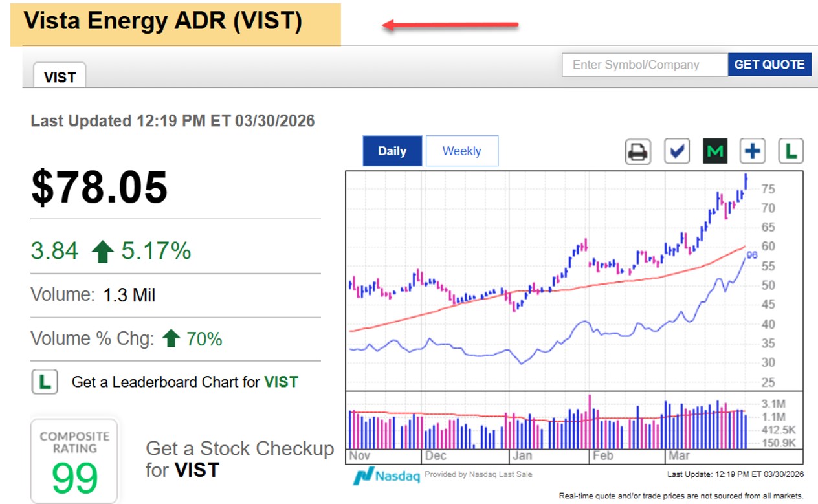Open the green M MarketSmith icon
This screenshot has height=504, width=818.
(714, 151)
